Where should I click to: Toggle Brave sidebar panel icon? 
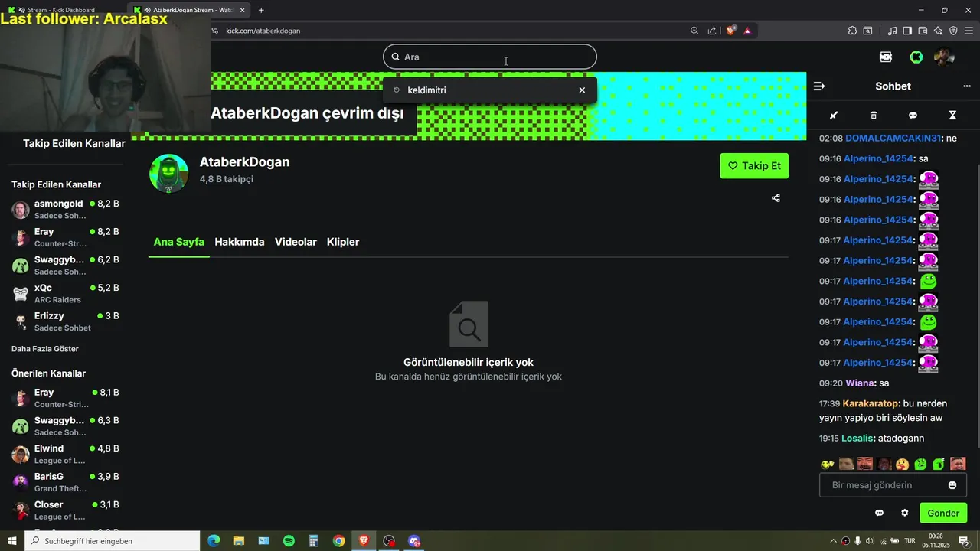907,31
